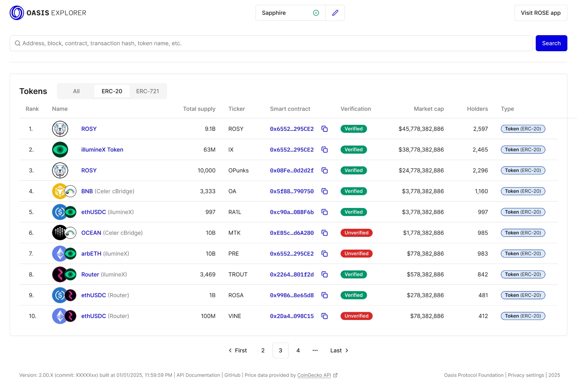The height and width of the screenshot is (392, 577).
Task: Click the BNB Celer cBridge token icon
Action: (x=64, y=191)
